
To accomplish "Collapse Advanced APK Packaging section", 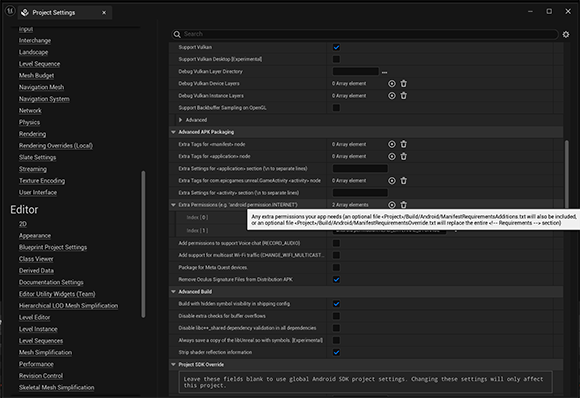I will tap(173, 132).
